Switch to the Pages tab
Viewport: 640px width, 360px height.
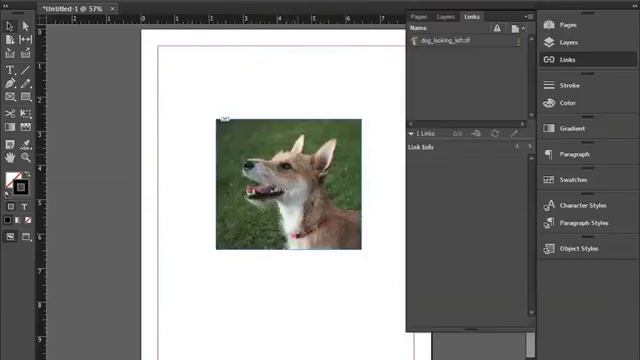tap(419, 17)
